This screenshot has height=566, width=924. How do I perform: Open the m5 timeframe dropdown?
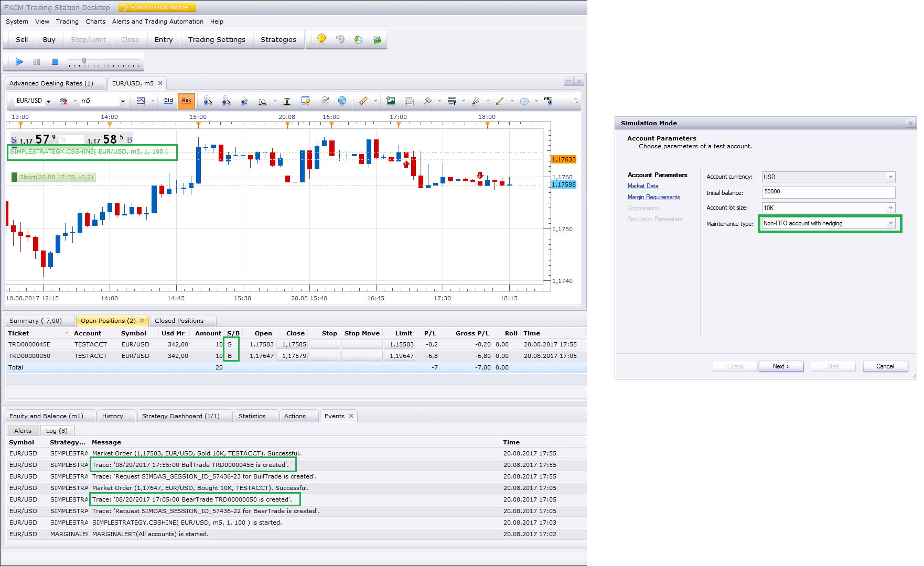click(x=123, y=101)
